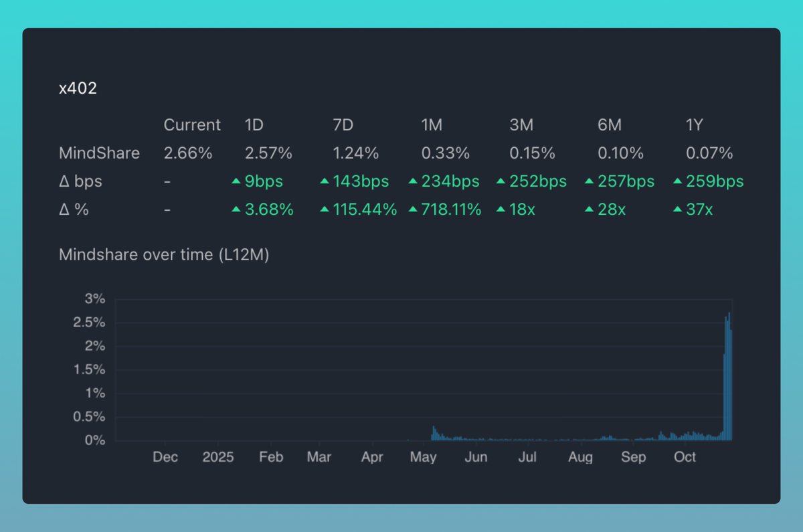Select the 1D column header
This screenshot has width=803, height=532.
click(x=254, y=125)
